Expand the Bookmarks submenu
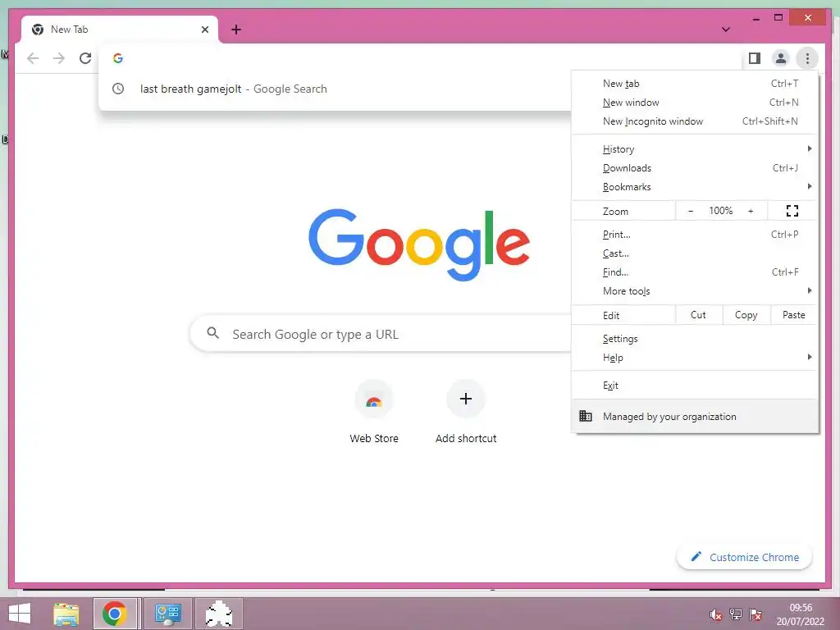Screen dimensions: 840x630 coord(695,187)
